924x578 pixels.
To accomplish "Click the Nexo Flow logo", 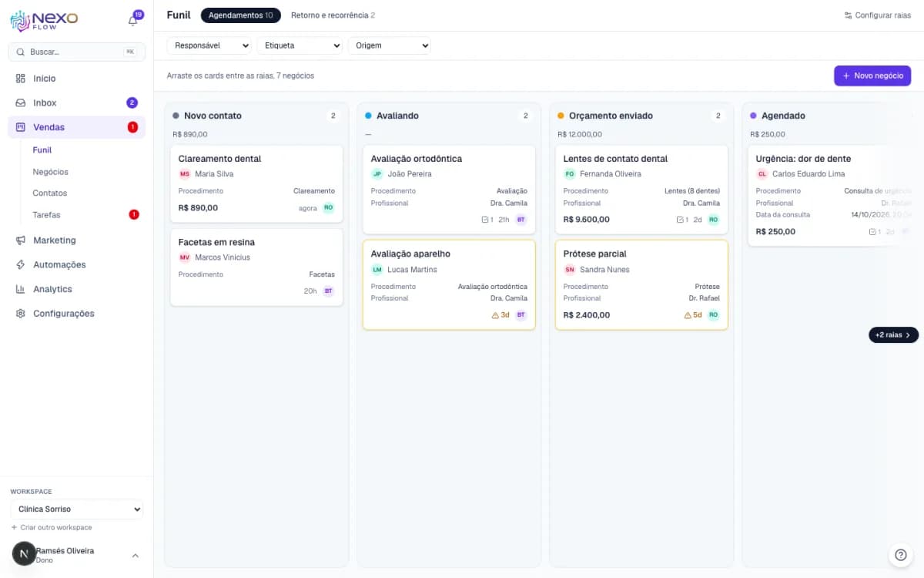I will (44, 21).
